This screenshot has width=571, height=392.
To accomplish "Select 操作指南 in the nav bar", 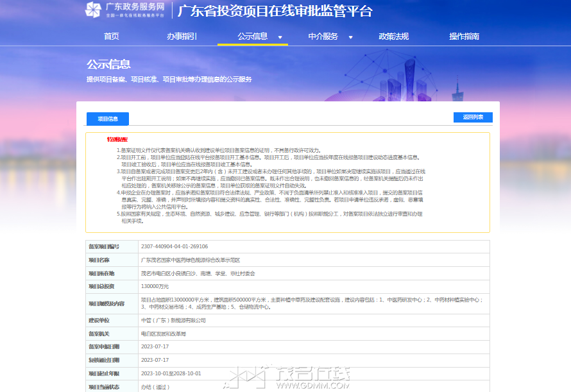I will pos(464,37).
